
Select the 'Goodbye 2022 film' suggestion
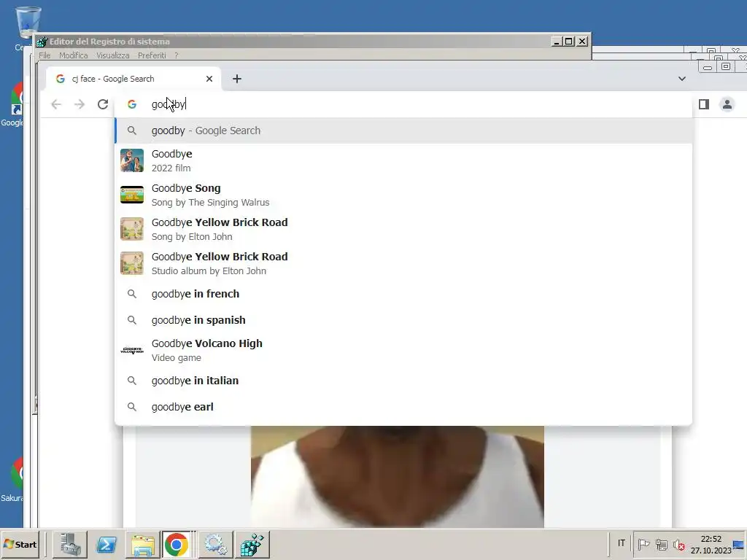tap(403, 160)
